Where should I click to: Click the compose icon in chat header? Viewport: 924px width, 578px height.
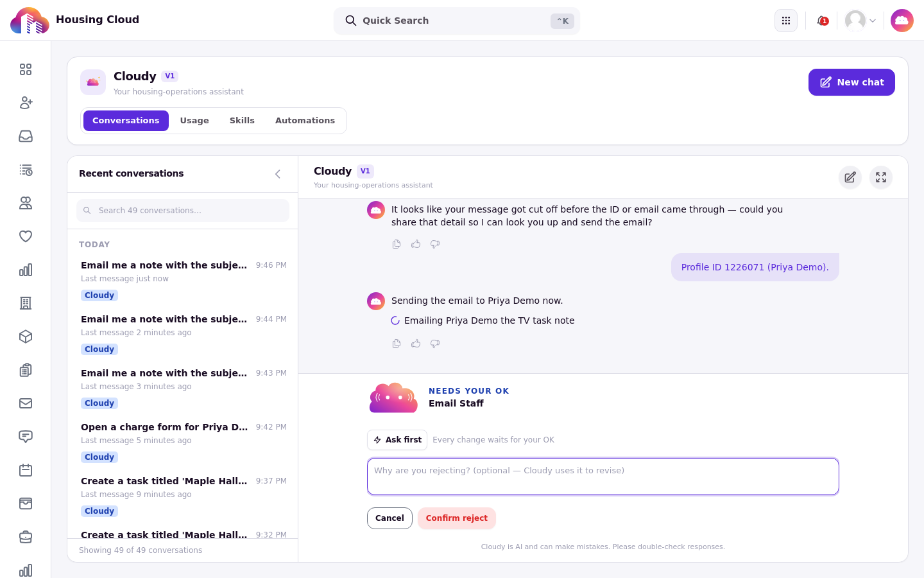pyautogui.click(x=850, y=177)
